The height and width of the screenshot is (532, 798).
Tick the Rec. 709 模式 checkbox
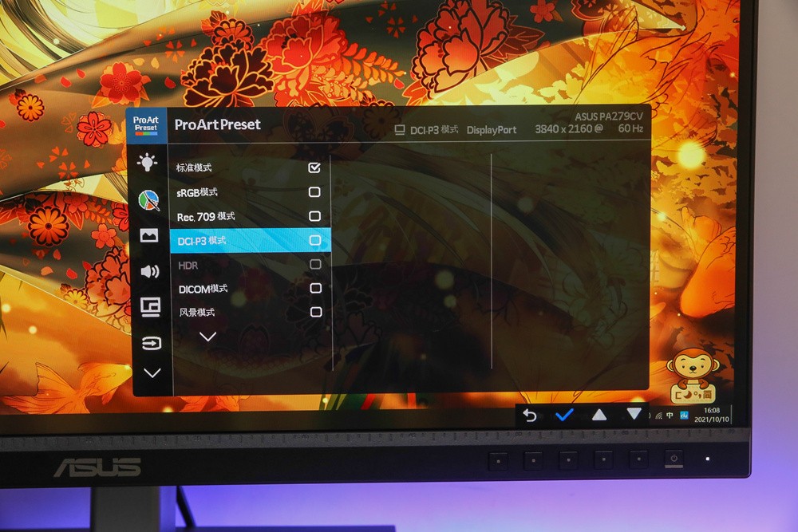click(315, 216)
